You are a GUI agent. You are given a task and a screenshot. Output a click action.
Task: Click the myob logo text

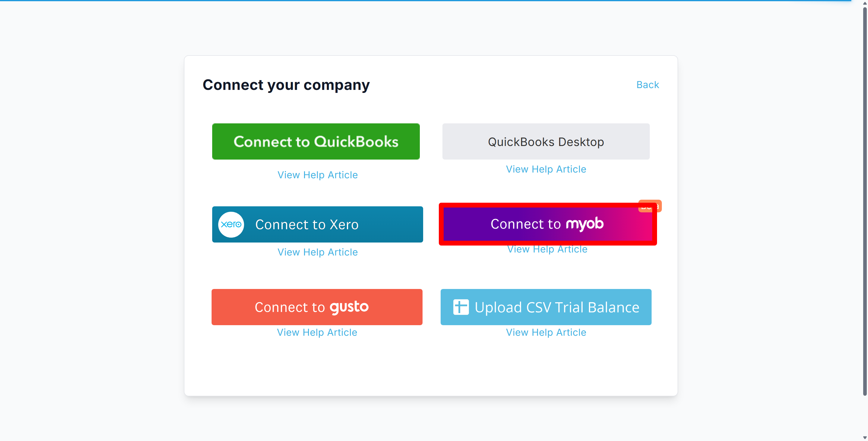(x=584, y=224)
